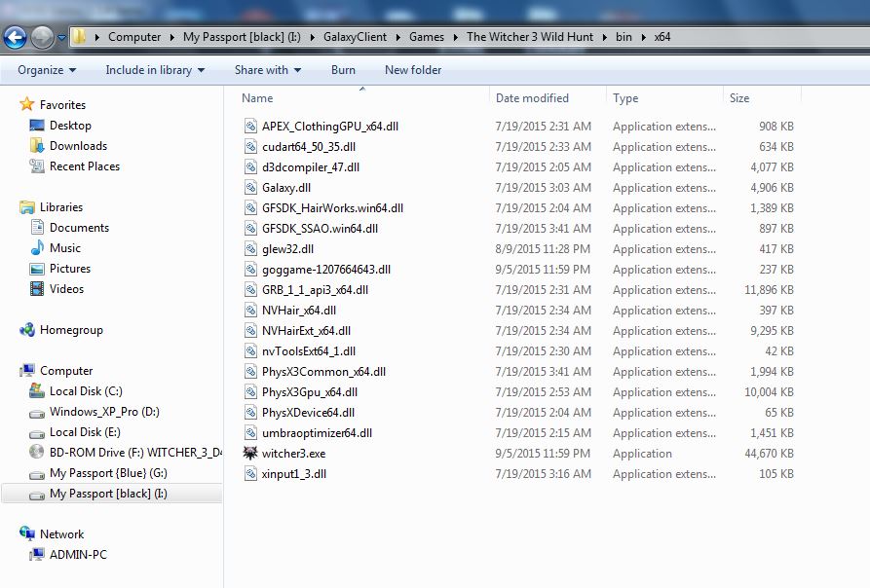Expand the arrow after Games breadcrumb
870x588 pixels.
455,37
